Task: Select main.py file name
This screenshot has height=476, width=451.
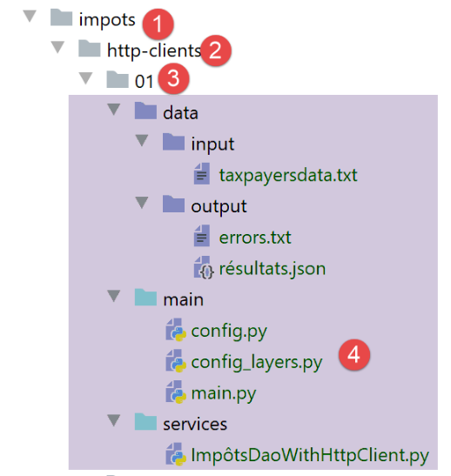Action: pos(224,393)
